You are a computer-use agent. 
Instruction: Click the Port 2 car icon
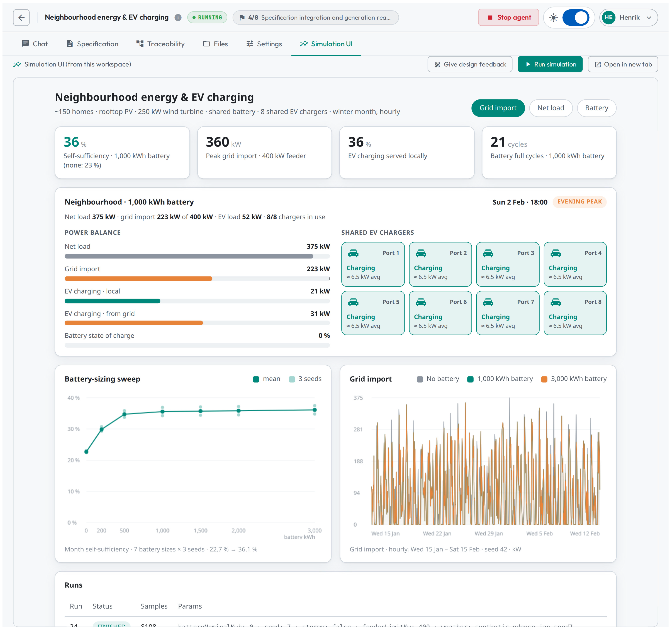point(421,253)
